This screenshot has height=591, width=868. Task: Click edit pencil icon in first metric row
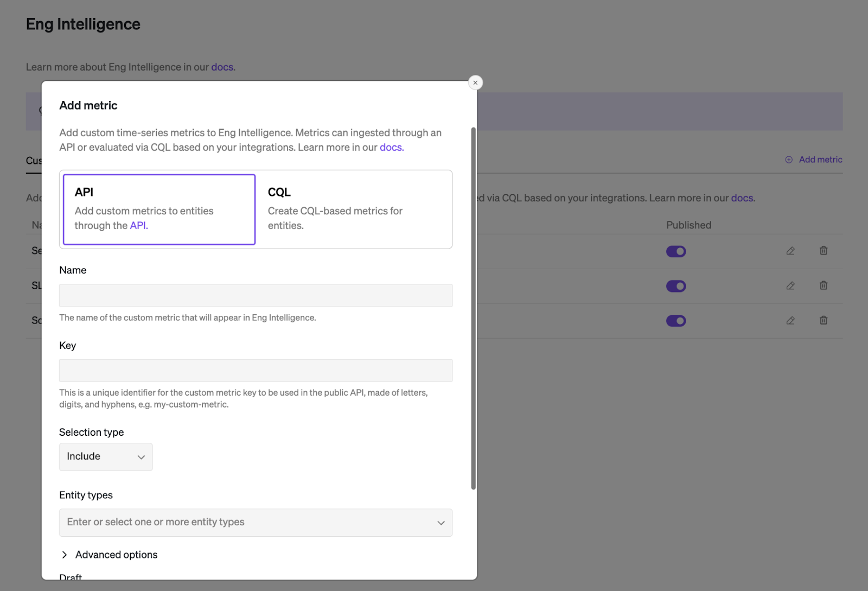[x=790, y=251]
